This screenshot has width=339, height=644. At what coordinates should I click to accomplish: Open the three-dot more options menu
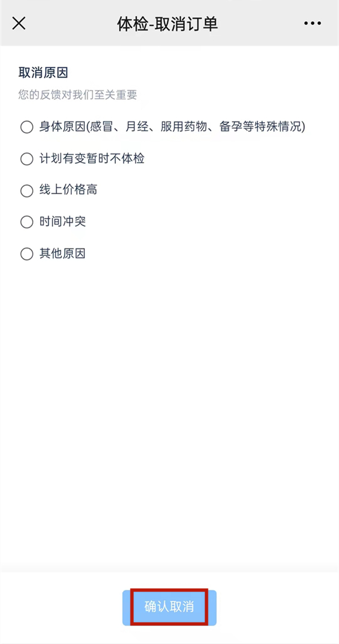point(312,23)
